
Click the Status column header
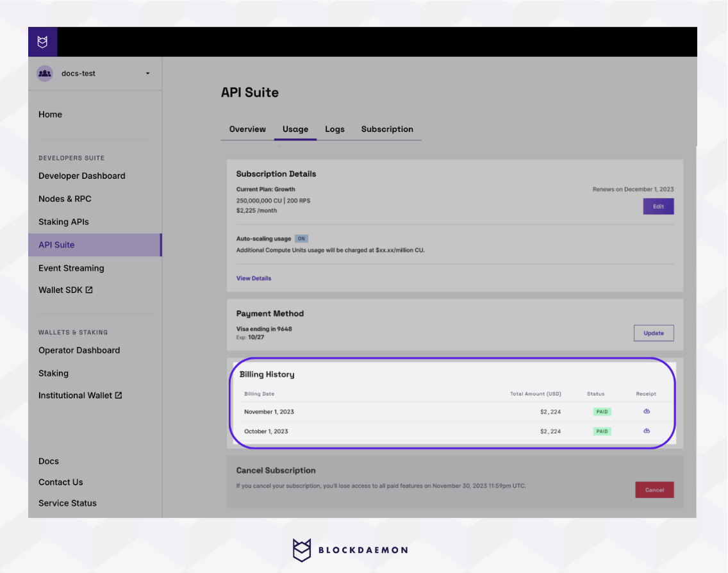coord(596,394)
